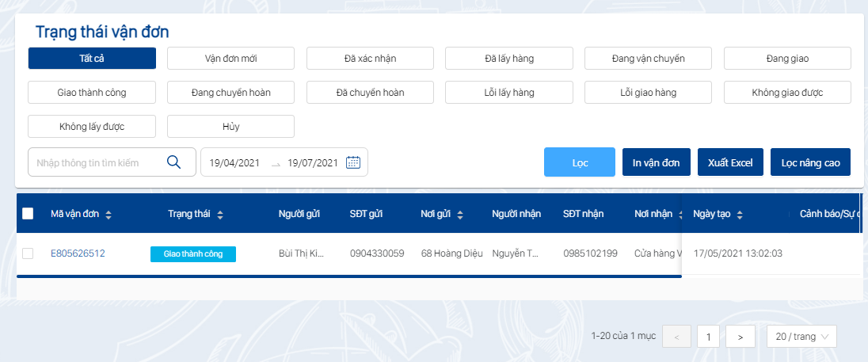Filter by Giao thành công status button

[92, 93]
